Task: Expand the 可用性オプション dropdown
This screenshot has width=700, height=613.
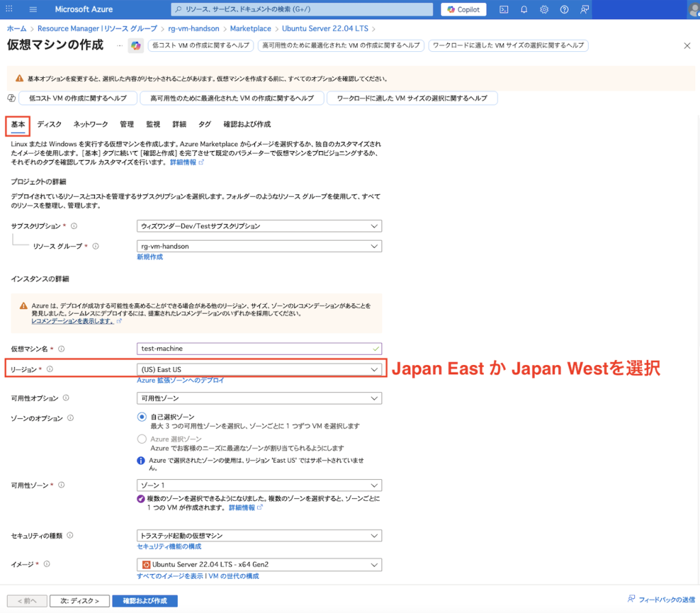Action: click(259, 398)
